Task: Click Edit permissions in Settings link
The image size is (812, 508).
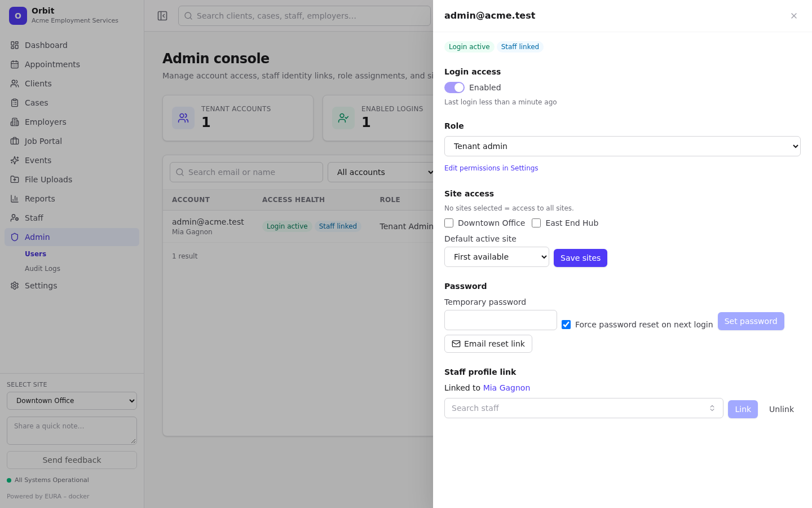Action: [491, 168]
